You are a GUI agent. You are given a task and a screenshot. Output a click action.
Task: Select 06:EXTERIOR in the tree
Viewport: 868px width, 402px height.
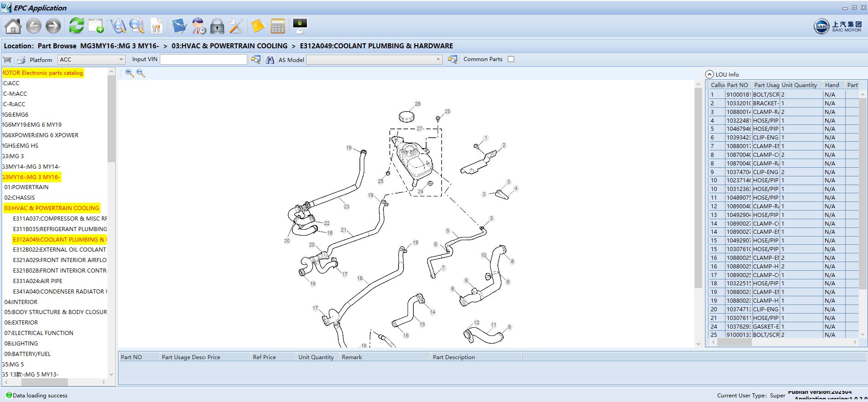[x=21, y=322]
